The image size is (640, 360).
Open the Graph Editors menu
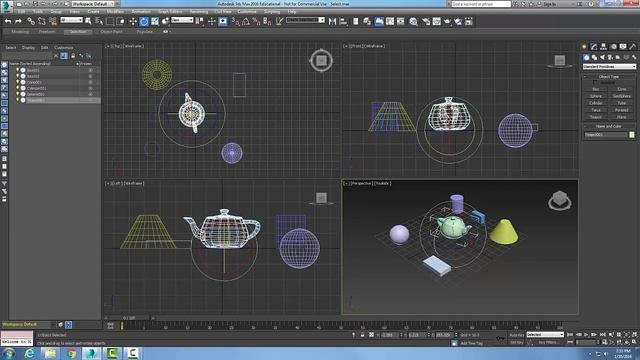[x=170, y=12]
